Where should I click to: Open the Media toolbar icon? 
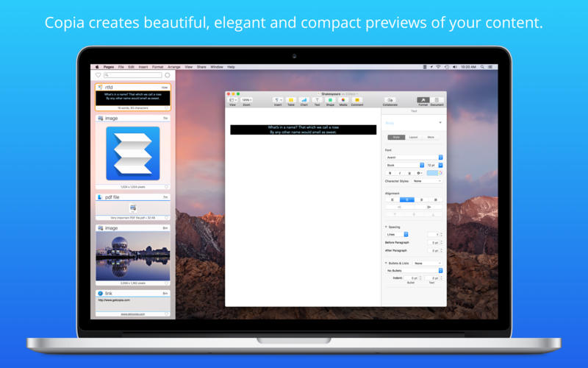click(343, 100)
